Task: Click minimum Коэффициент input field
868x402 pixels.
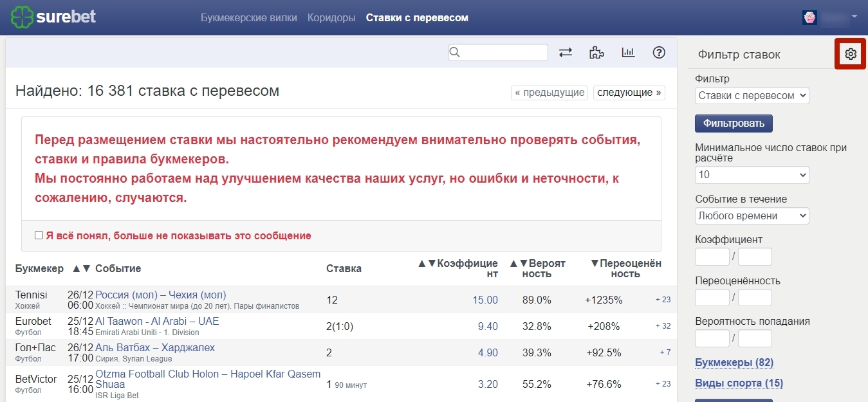Action: (712, 257)
